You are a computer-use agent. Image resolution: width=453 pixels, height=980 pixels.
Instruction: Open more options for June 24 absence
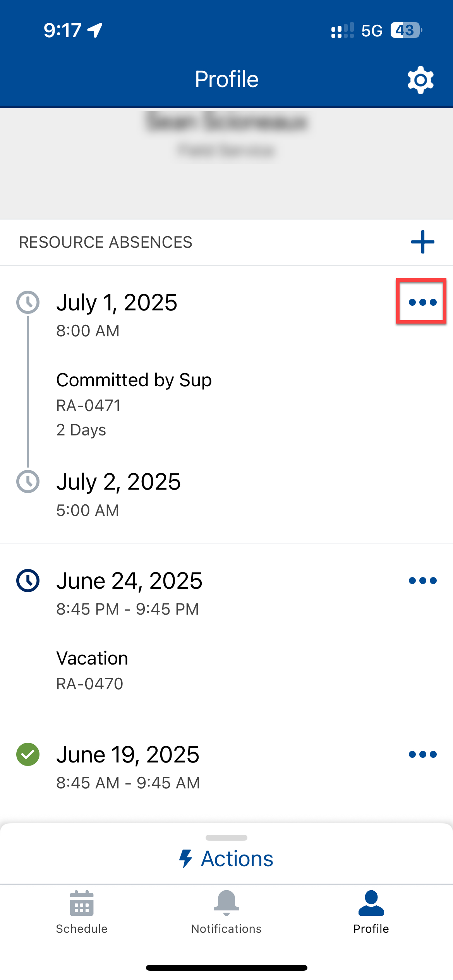[x=422, y=581]
